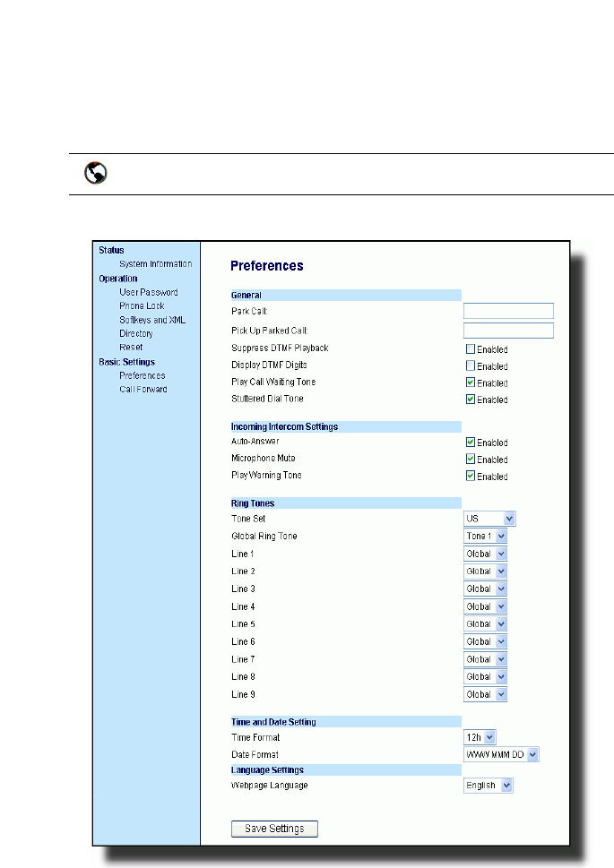Click the Status sidebar heading
614x868 pixels.
[x=111, y=250]
